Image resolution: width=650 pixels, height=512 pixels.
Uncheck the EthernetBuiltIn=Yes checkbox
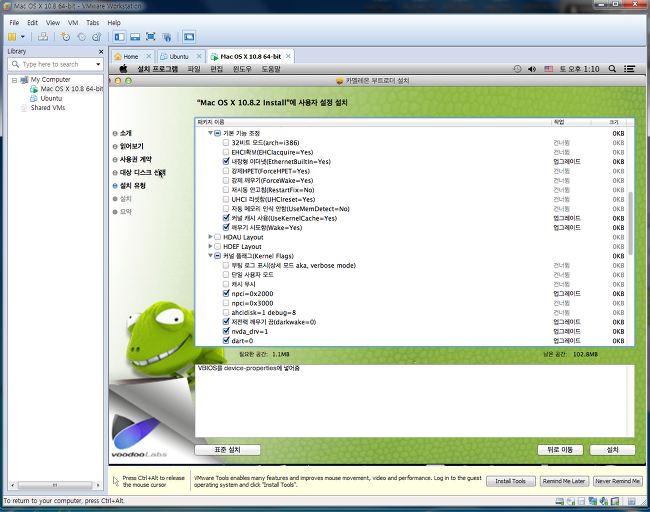coord(226,161)
